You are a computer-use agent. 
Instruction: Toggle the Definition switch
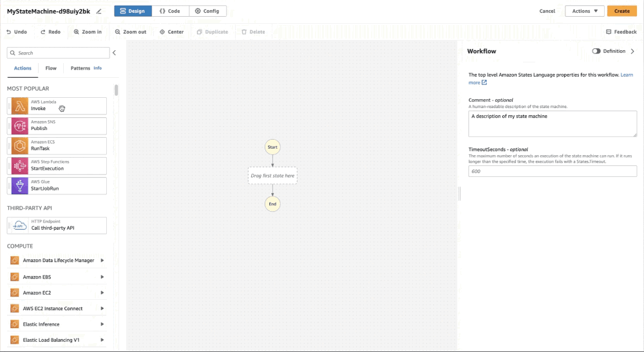point(596,51)
